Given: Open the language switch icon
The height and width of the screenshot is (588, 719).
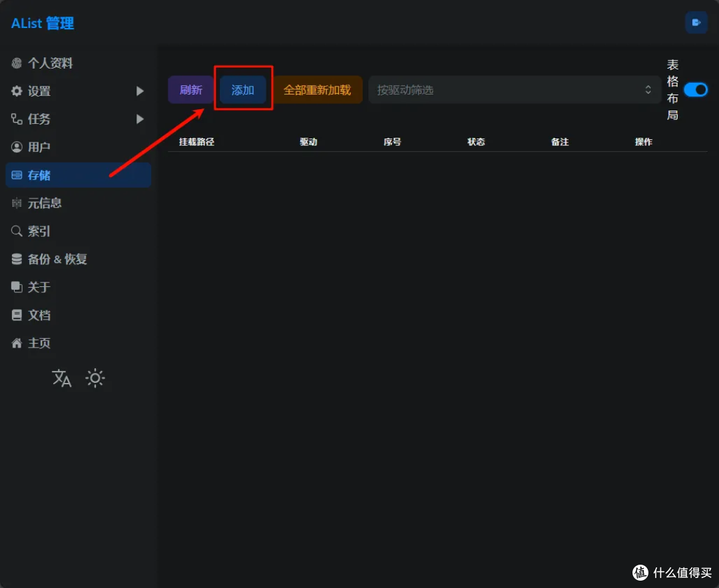Looking at the screenshot, I should point(61,378).
